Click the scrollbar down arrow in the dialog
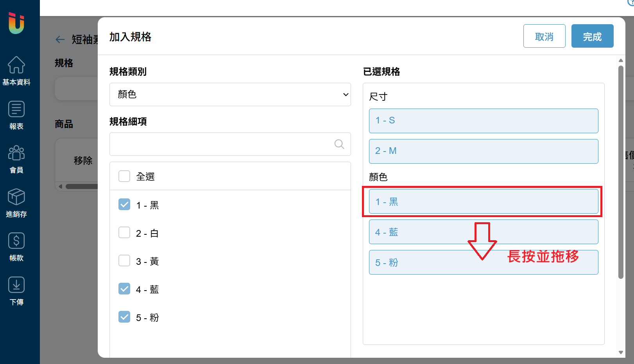 pos(621,352)
